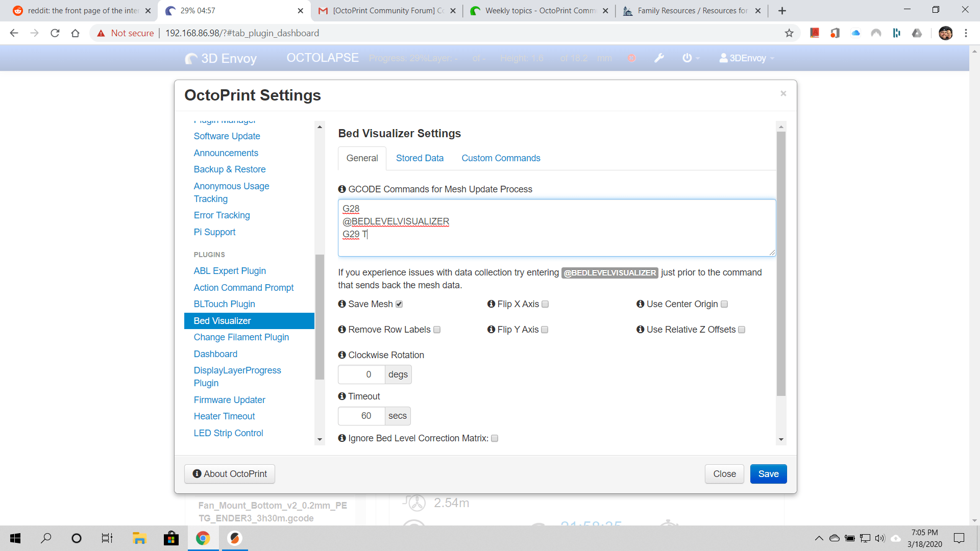Open the Custom Commands tab
The width and height of the screenshot is (980, 551).
[x=501, y=158]
